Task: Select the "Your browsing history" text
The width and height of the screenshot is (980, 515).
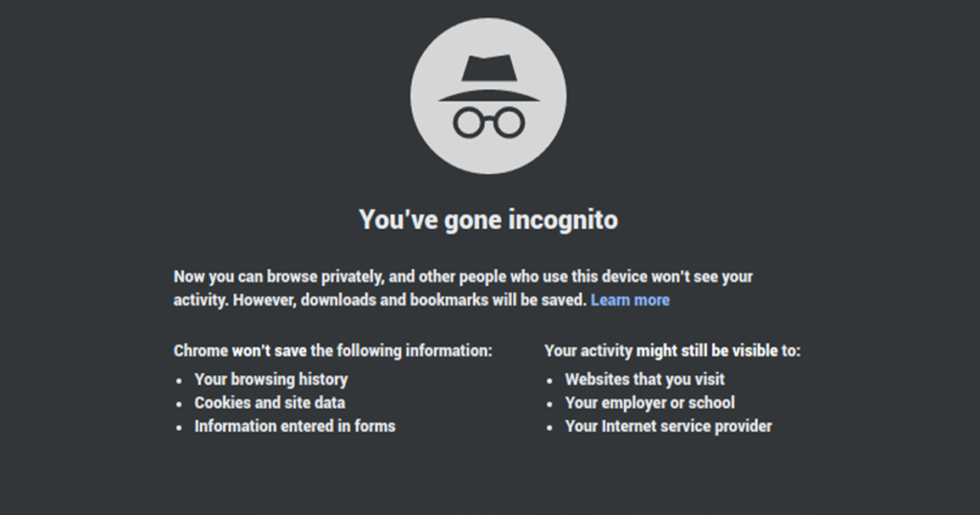Action: (x=271, y=379)
